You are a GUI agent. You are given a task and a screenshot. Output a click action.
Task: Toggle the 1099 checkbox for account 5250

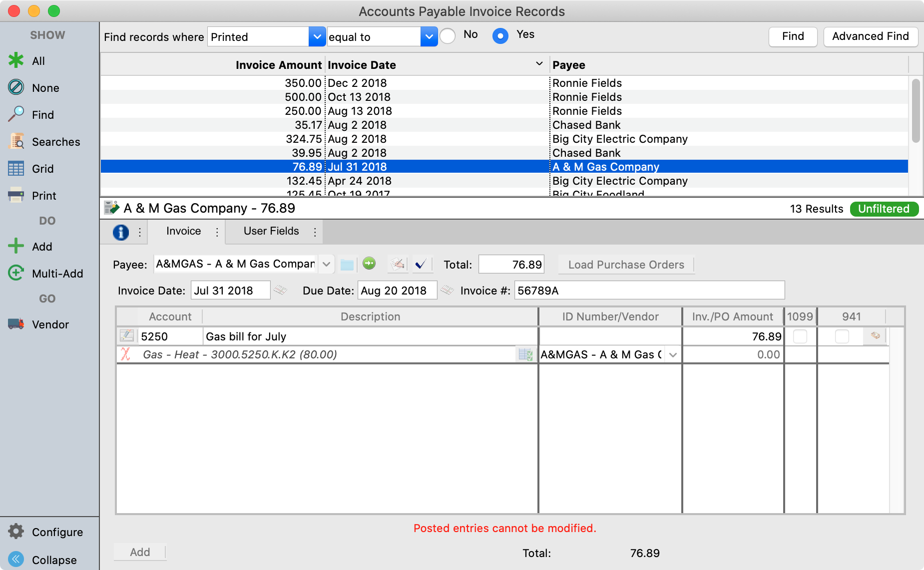pyautogui.click(x=800, y=336)
